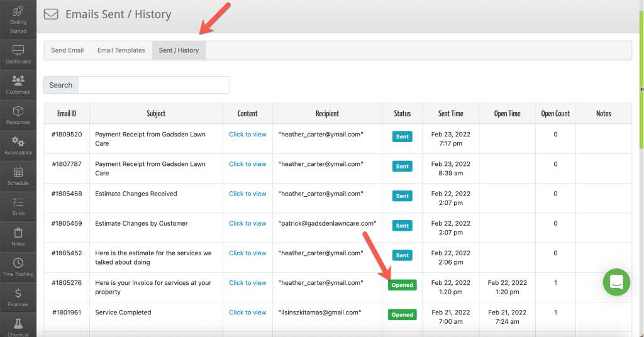Click the Content column header

point(248,113)
